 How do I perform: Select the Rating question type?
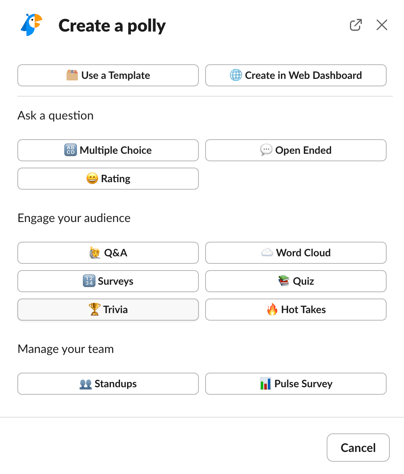108,179
